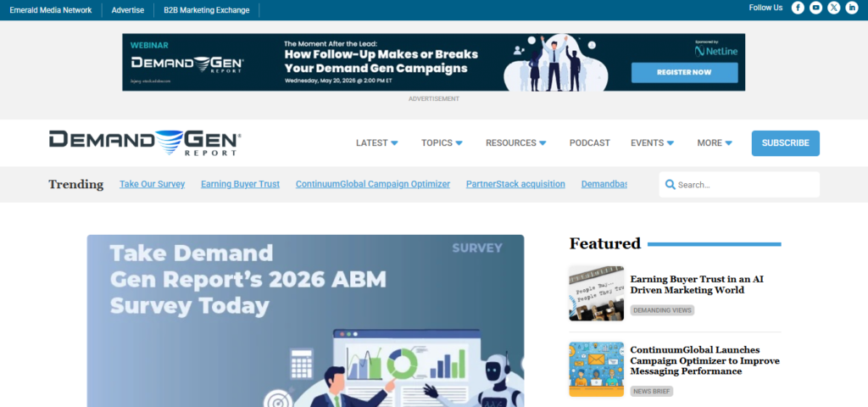Image resolution: width=868 pixels, height=407 pixels.
Task: Click the SUBSCRIBE button
Action: pyautogui.click(x=786, y=142)
